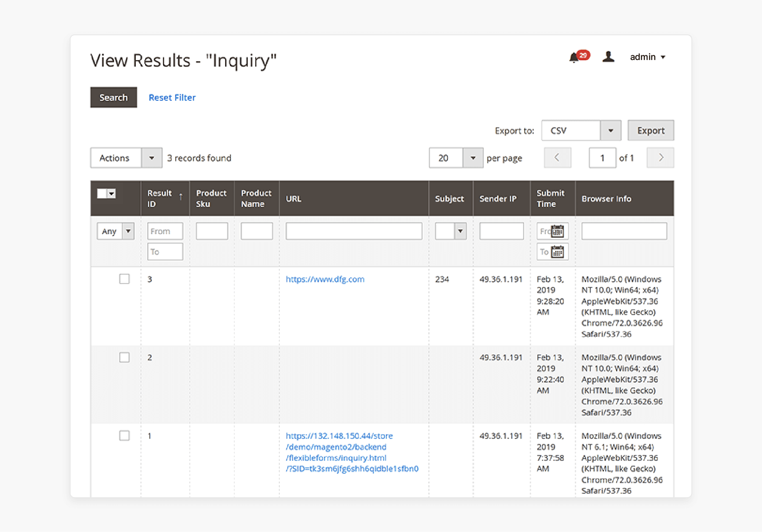This screenshot has width=762, height=532.
Task: Click the Subject value 234
Action: pyautogui.click(x=442, y=279)
